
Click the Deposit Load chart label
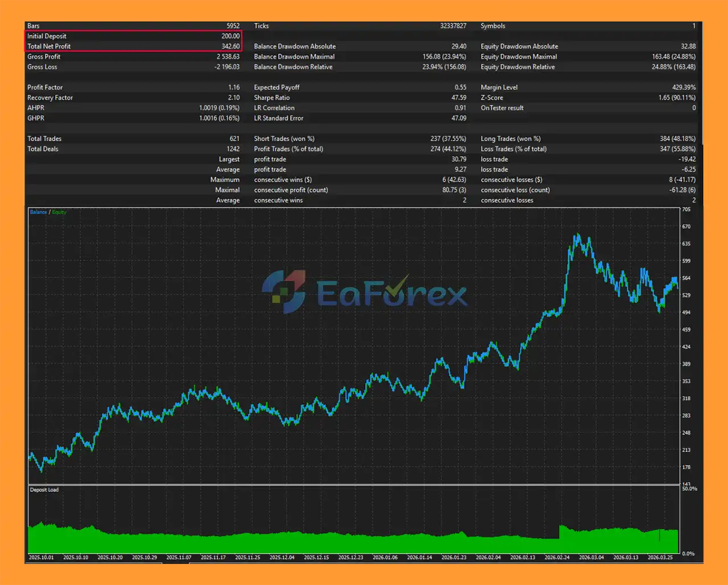pos(44,489)
